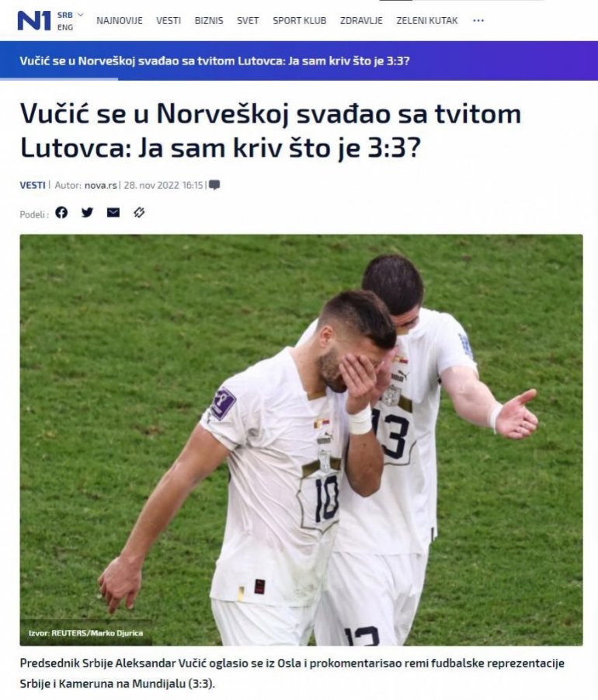Go to the BIZNIS section

209,20
